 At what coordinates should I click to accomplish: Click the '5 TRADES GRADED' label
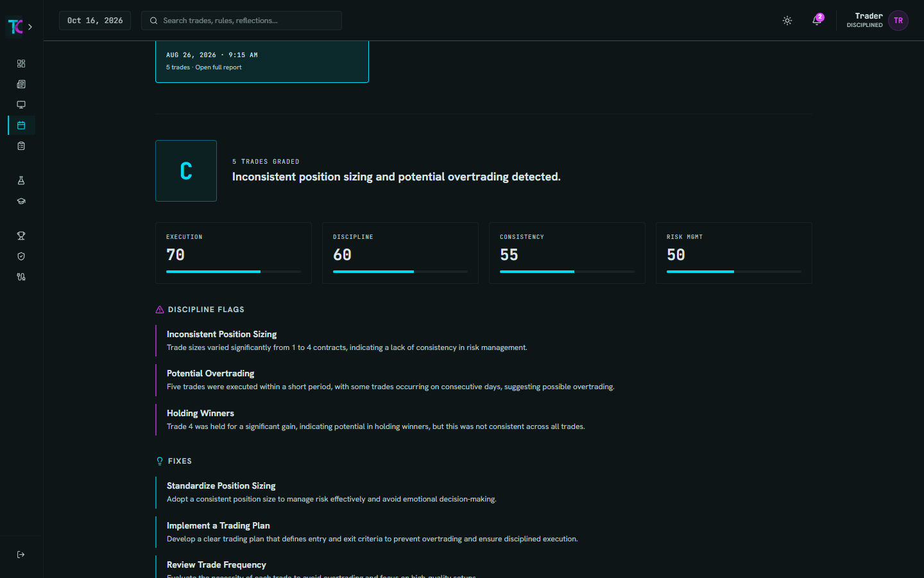(266, 162)
